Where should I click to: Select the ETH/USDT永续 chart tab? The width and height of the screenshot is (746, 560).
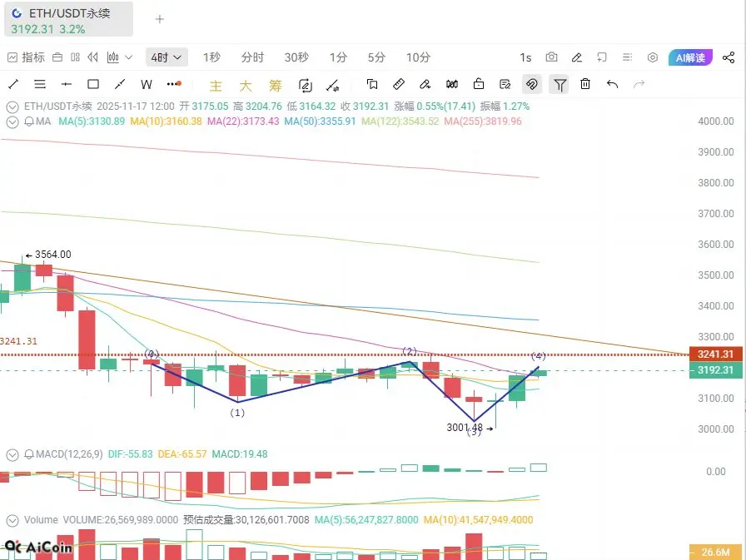pos(69,19)
